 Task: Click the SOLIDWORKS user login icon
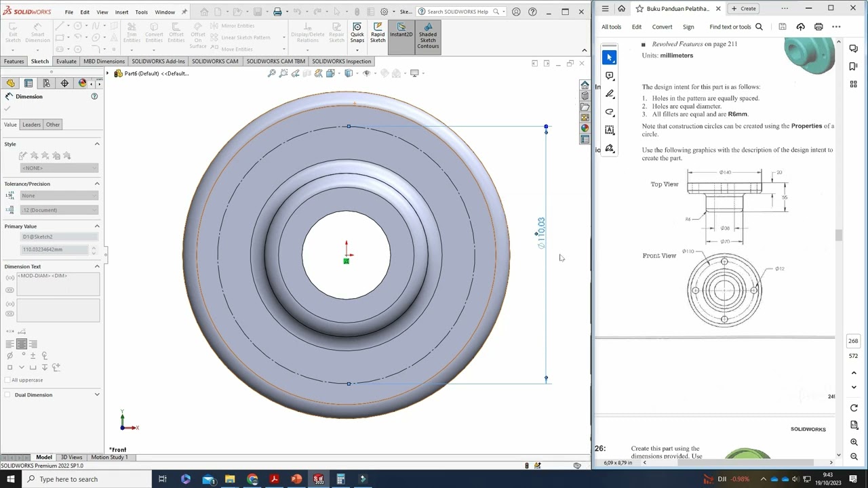click(517, 12)
